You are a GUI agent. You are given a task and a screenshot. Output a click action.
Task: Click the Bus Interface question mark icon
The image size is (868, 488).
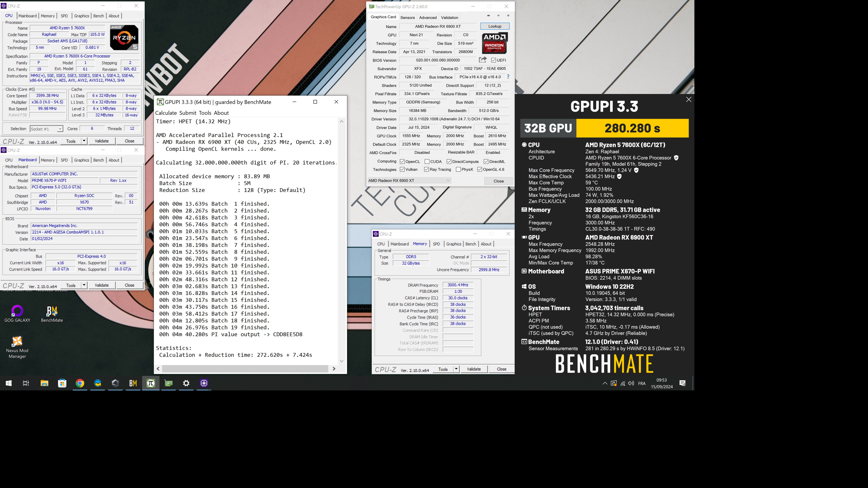(508, 77)
